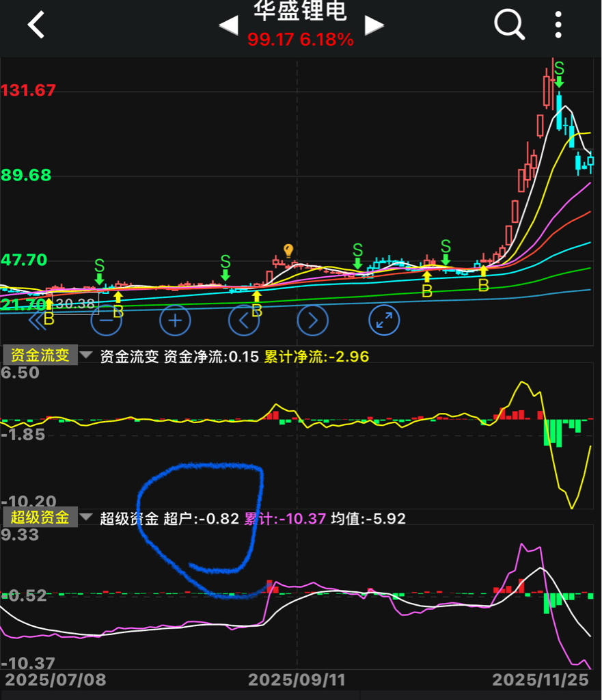Tap the stock title 华盛锂电
This screenshot has height=700, width=602.
[301, 11]
